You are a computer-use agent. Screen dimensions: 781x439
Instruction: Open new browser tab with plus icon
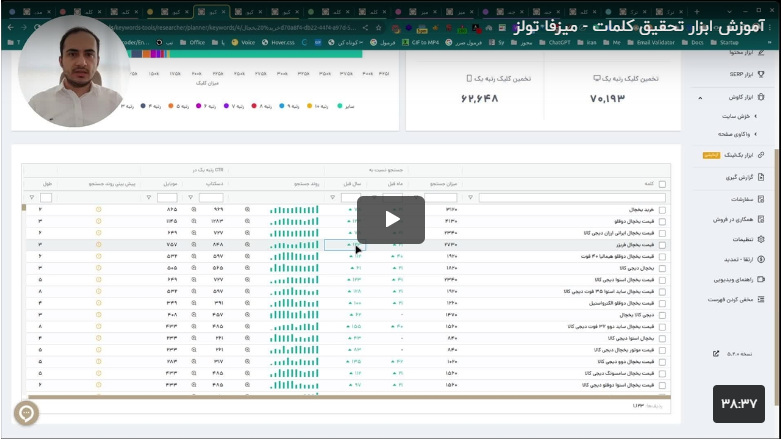coord(696,11)
